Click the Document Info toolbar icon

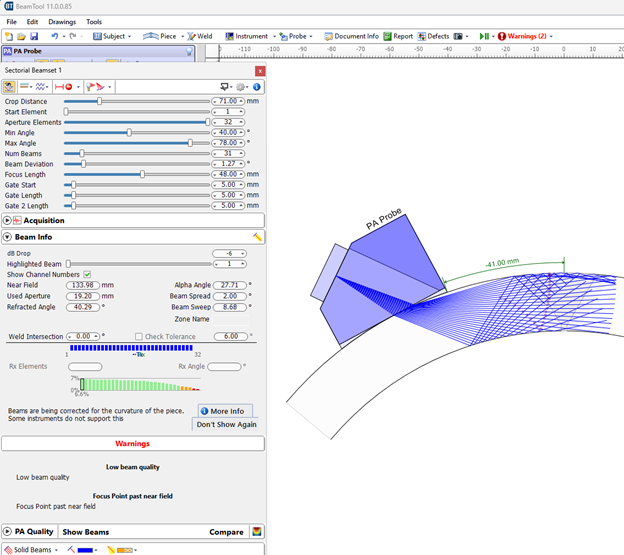350,36
